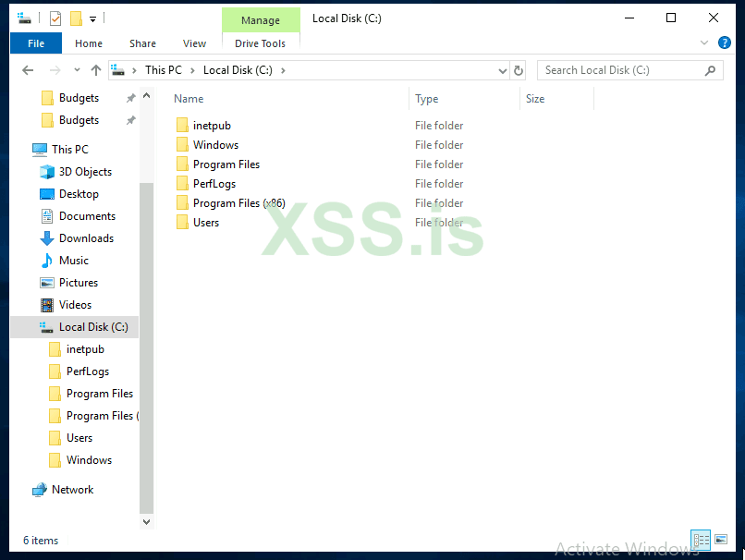
Task: Click the Network icon in sidebar
Action: tap(40, 490)
